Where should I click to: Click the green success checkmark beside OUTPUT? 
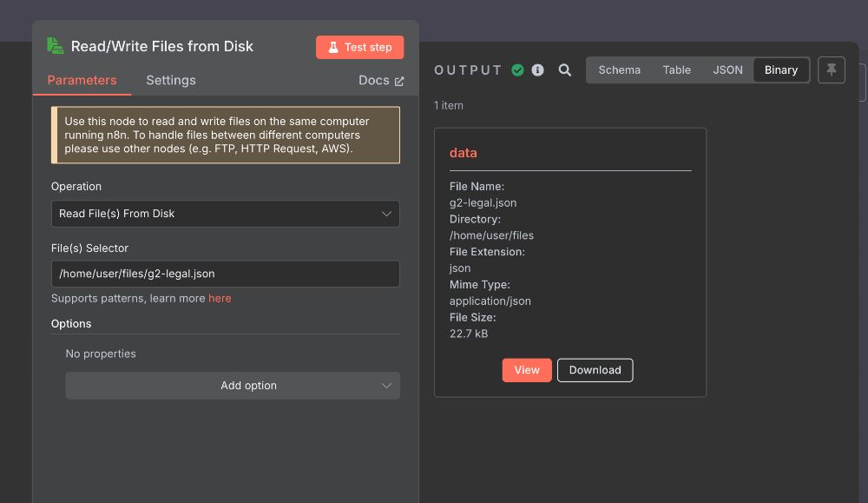pyautogui.click(x=517, y=69)
